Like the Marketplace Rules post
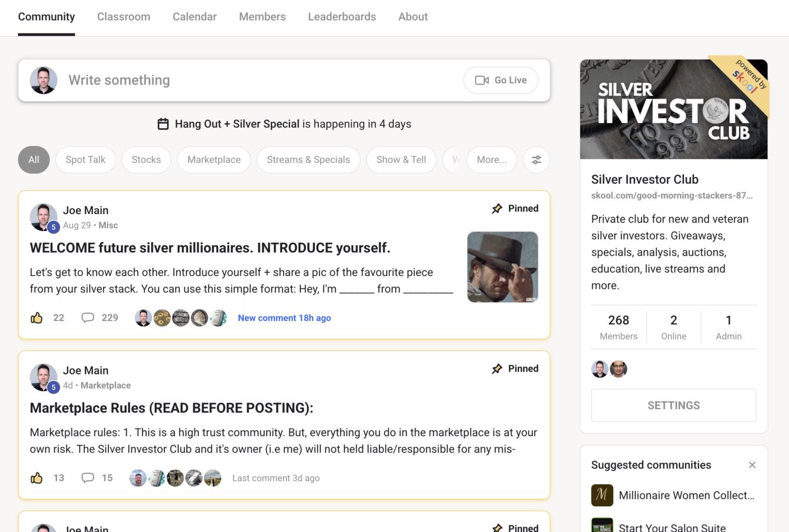The height and width of the screenshot is (532, 789). [37, 478]
